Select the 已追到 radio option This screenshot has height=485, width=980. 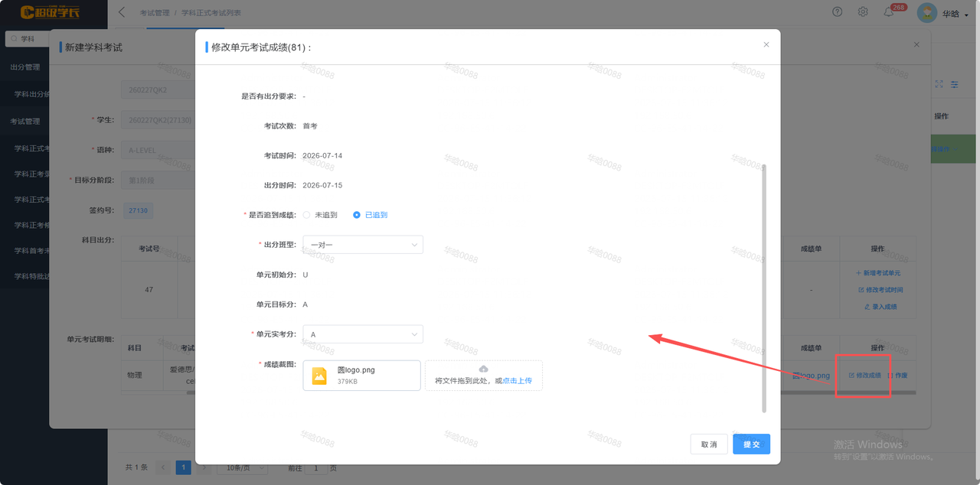tap(370, 215)
